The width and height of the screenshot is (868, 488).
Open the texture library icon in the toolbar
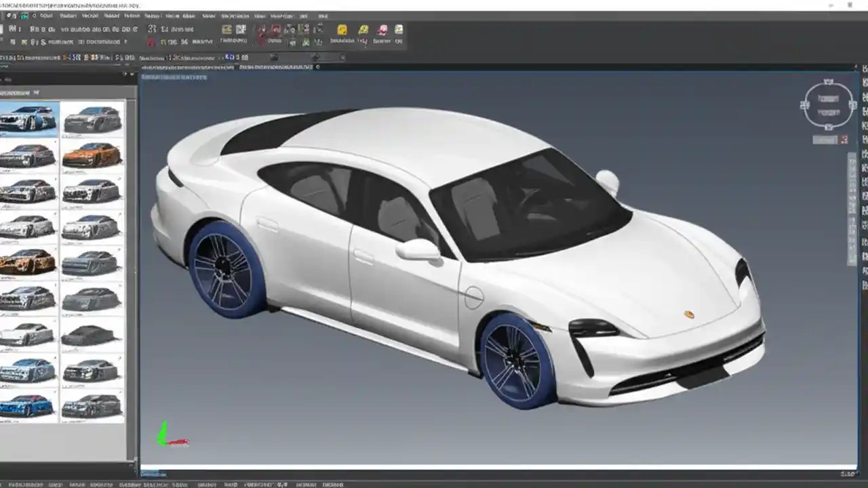363,30
